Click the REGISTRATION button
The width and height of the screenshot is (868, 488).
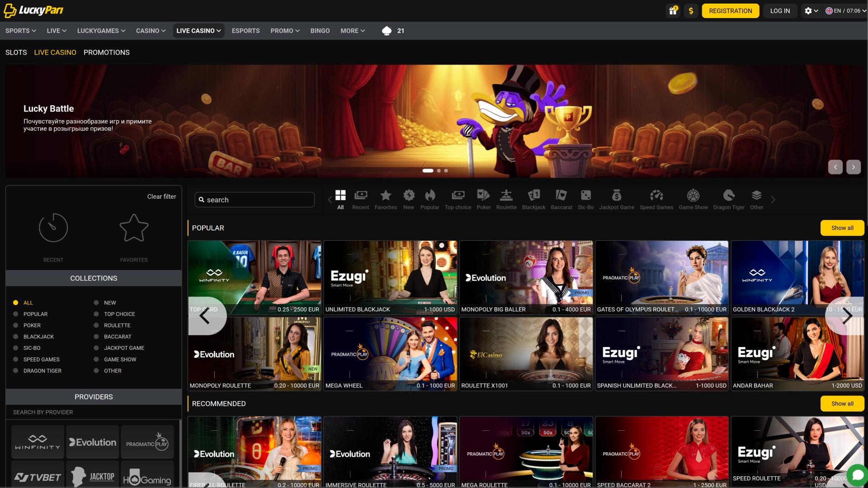[x=731, y=11]
